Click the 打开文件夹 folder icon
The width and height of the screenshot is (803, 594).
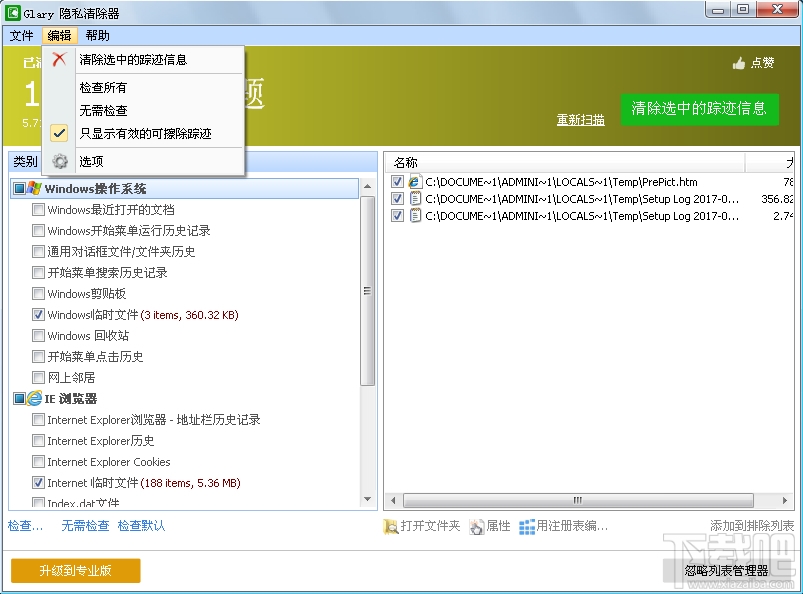tap(390, 526)
